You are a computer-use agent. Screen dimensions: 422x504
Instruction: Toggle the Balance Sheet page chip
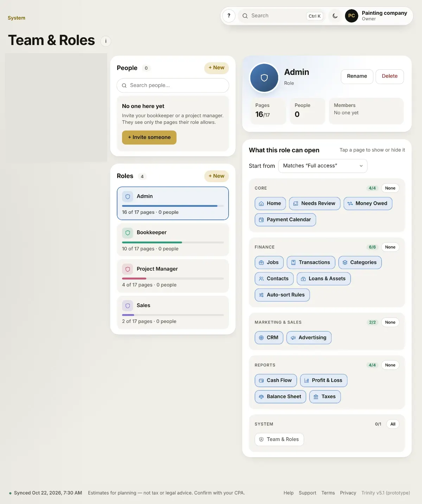280,396
